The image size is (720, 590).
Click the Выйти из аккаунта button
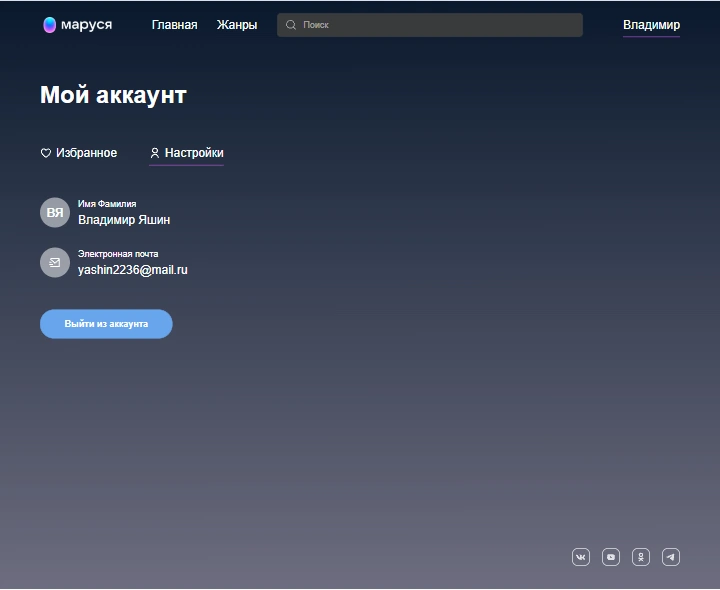tap(106, 324)
